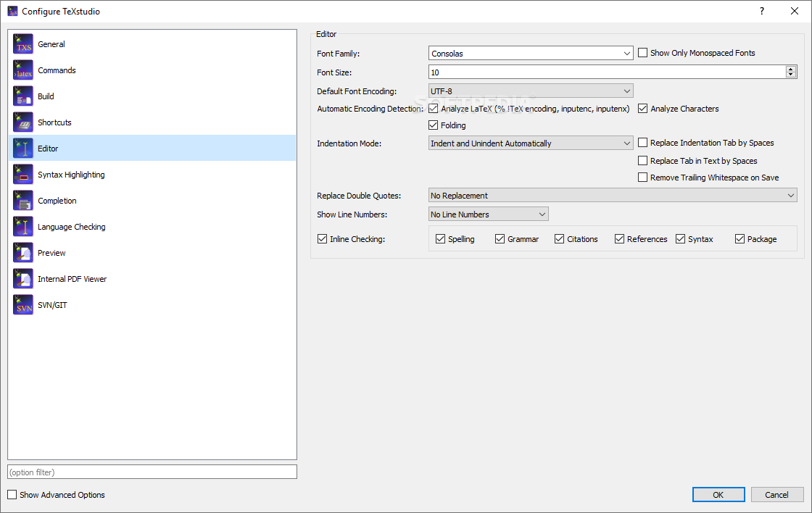Expand the Show Line Numbers dropdown
This screenshot has width=812, height=513.
(x=489, y=214)
